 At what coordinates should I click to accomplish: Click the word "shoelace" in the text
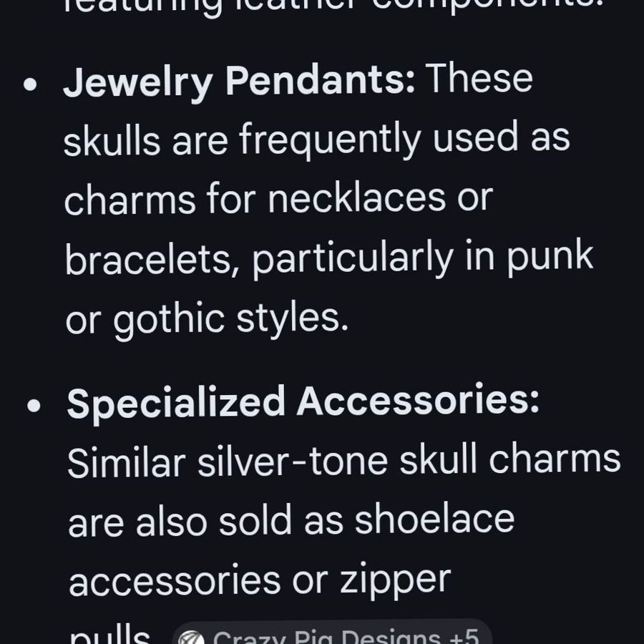[x=435, y=518]
